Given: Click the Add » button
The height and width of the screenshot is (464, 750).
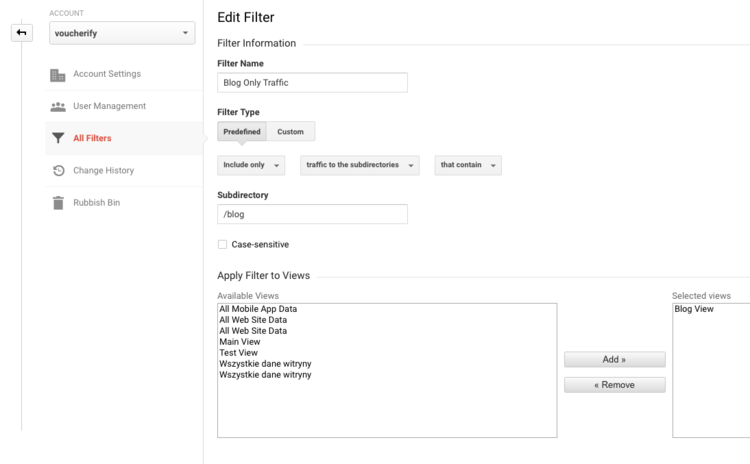Looking at the screenshot, I should click(x=615, y=360).
